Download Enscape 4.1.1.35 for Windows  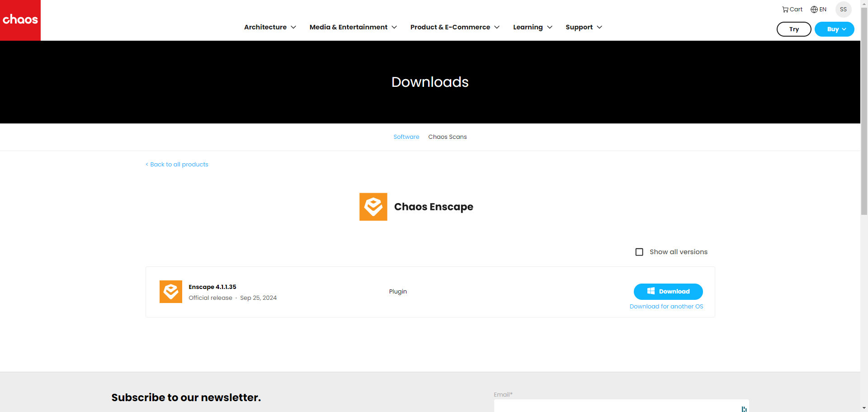point(668,292)
